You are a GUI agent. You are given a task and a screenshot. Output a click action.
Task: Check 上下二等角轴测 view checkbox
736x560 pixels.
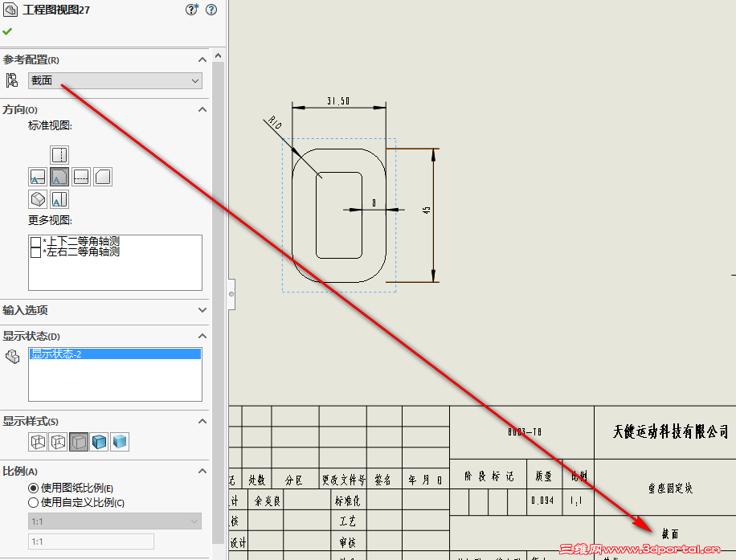tap(35, 242)
